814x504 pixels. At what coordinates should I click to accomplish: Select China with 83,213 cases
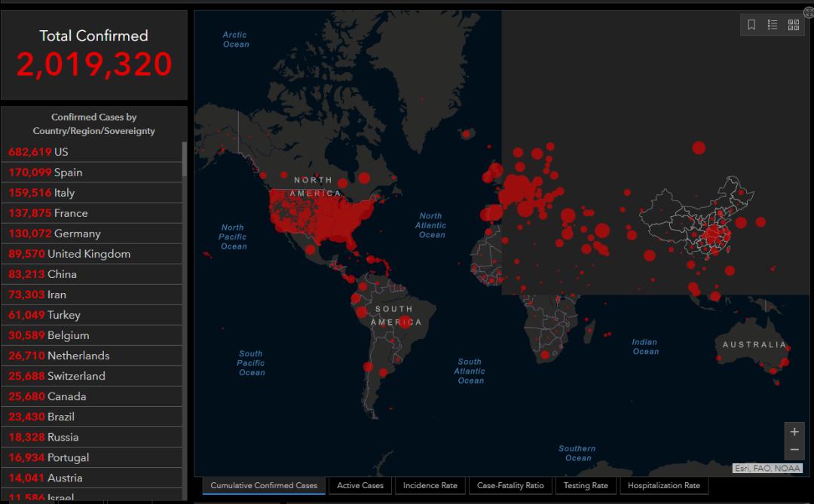[92, 274]
